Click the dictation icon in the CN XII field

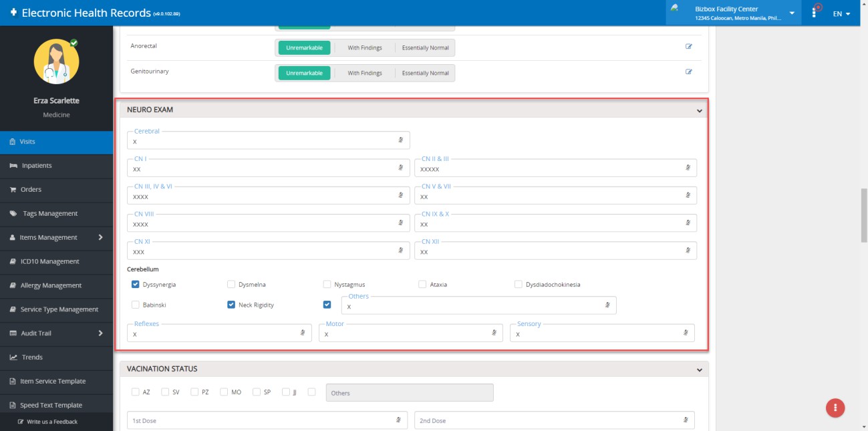click(687, 251)
